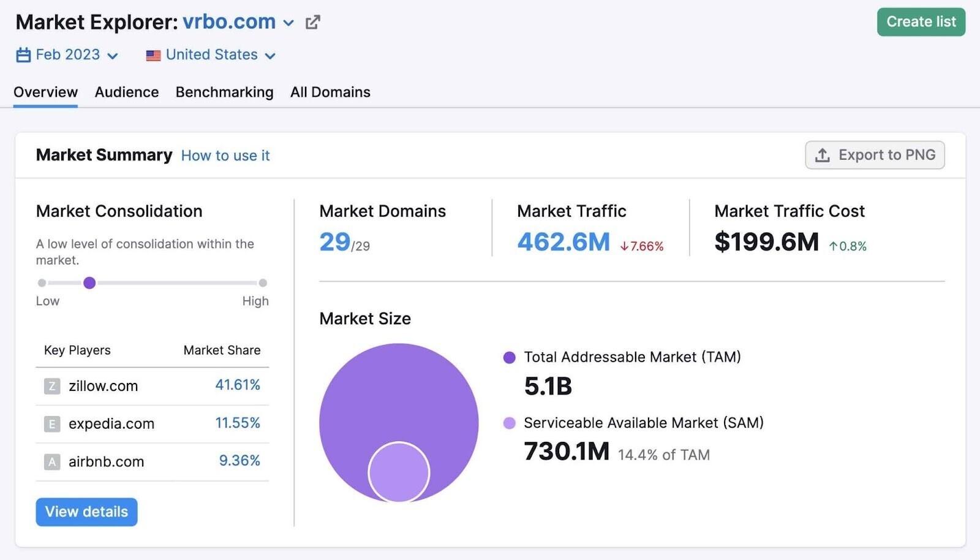The image size is (980, 560).
Task: Click the 11.55% market share value
Action: click(238, 423)
